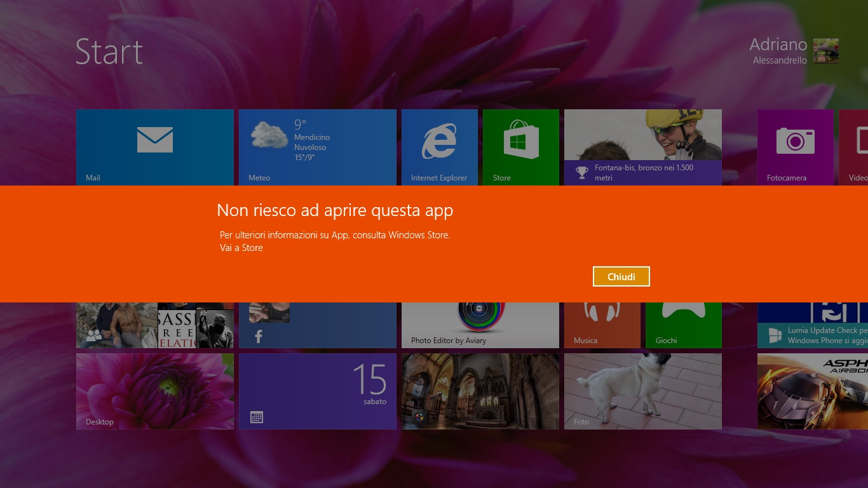Image resolution: width=868 pixels, height=488 pixels.
Task: Open the green Store tile
Action: (x=521, y=147)
